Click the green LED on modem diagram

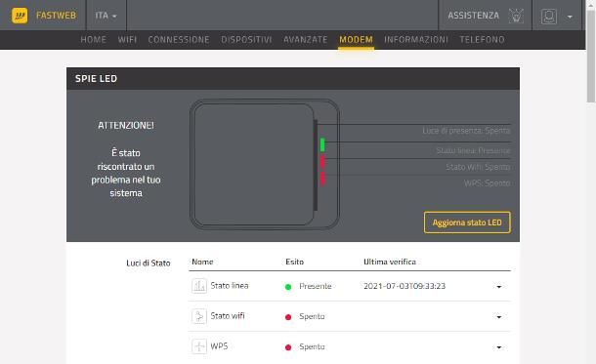coord(322,144)
